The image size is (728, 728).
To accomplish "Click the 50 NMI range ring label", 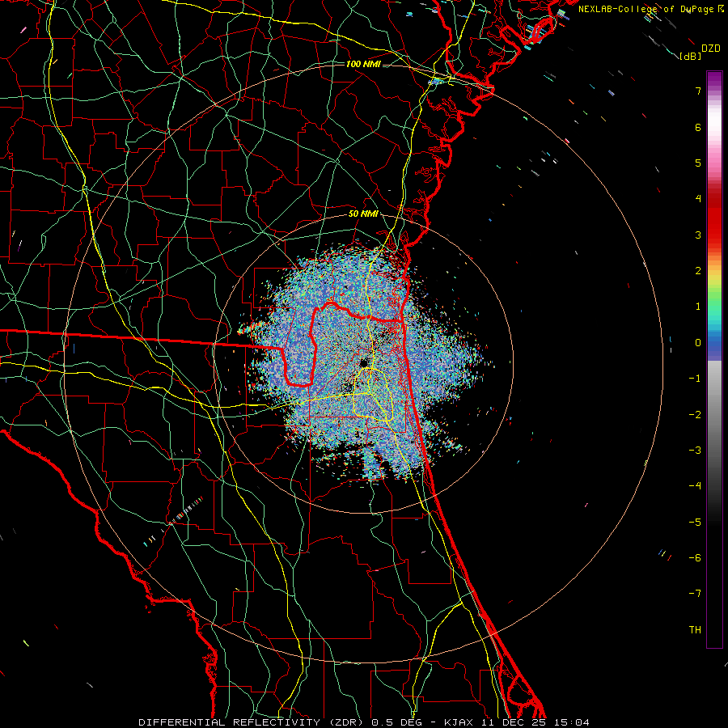I will point(363,214).
